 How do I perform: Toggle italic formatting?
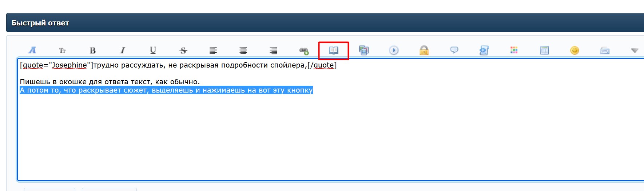(123, 50)
